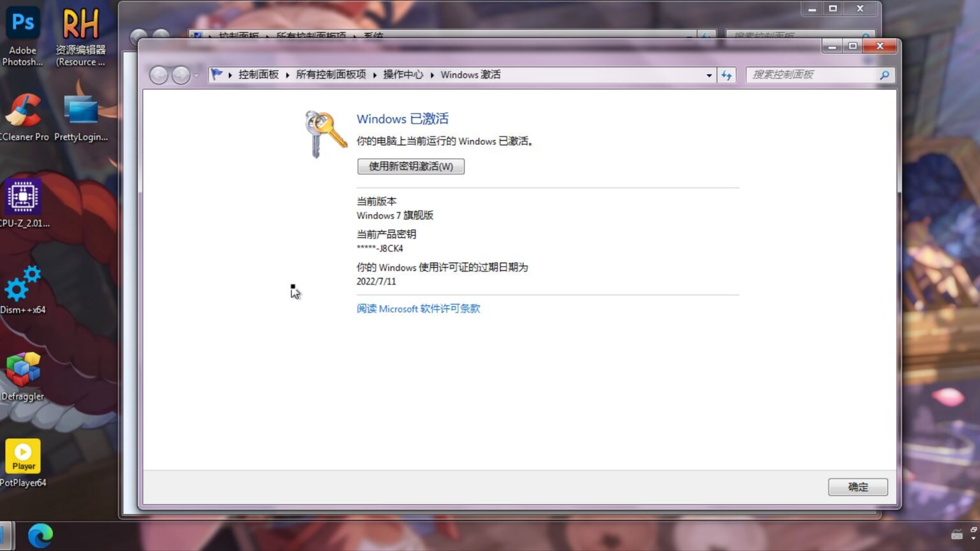Launch CCleaner Pro desktop shortcut
Viewport: 980px width, 551px height.
(x=24, y=117)
